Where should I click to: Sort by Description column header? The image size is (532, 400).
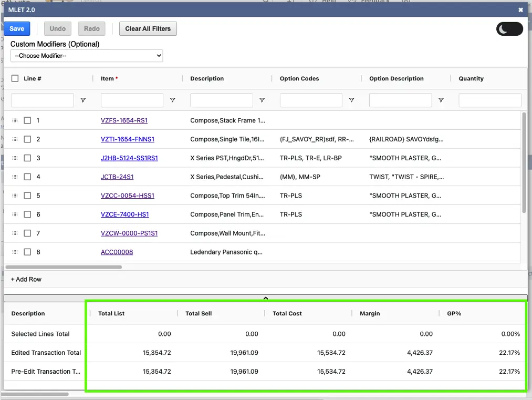tap(207, 78)
